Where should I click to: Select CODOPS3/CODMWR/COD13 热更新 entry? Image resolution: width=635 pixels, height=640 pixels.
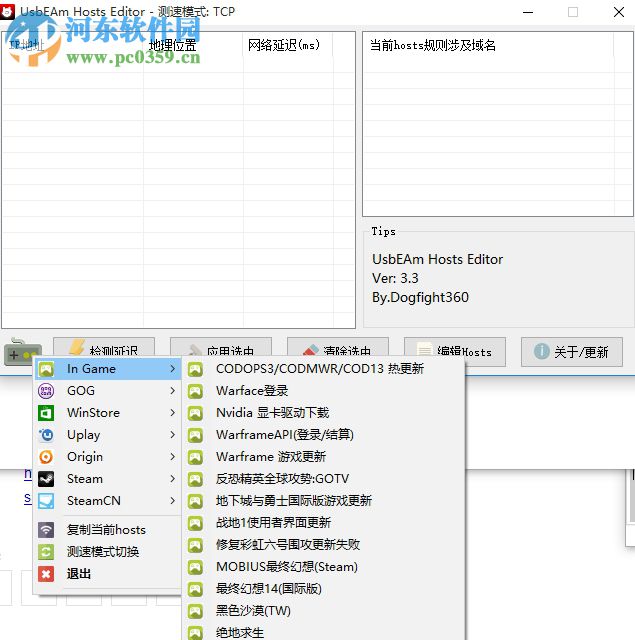[323, 369]
